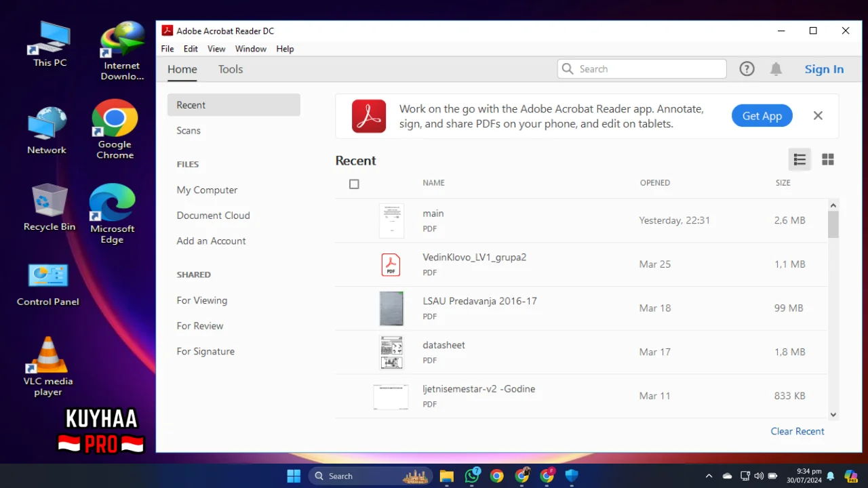Tick the select-all checkbox in Recent header

(x=354, y=184)
